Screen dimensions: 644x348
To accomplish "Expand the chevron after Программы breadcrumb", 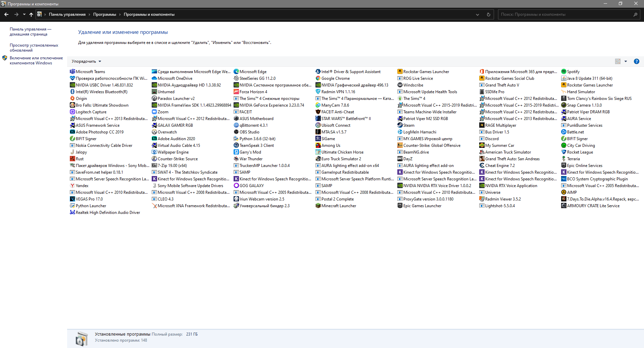I will click(120, 14).
